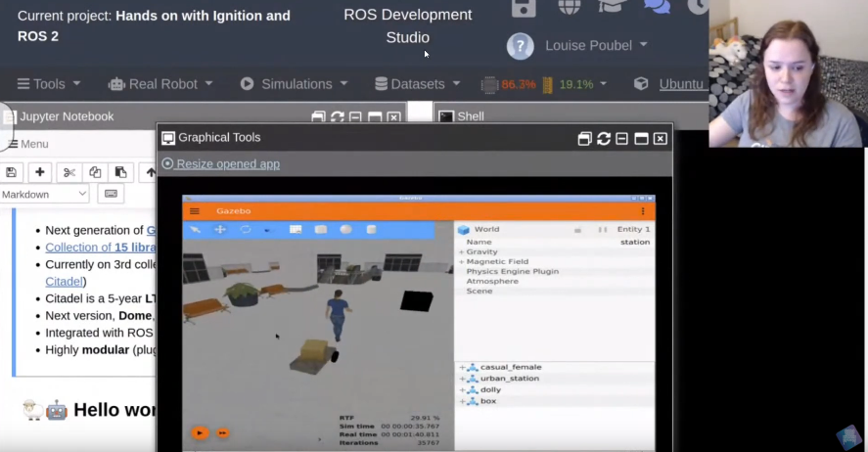Viewport: 868px width, 452px height.
Task: Click the Graphical Tools detach window icon
Action: point(584,138)
